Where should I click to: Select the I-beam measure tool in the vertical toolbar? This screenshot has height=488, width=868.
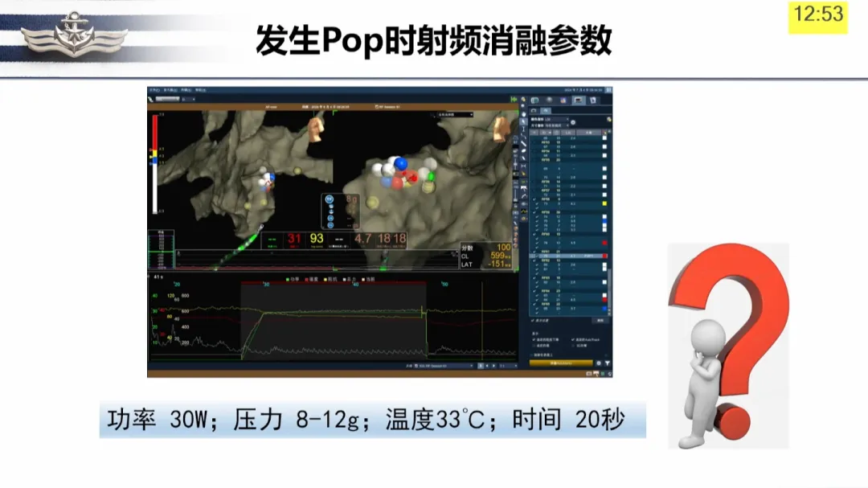pyautogui.click(x=523, y=129)
